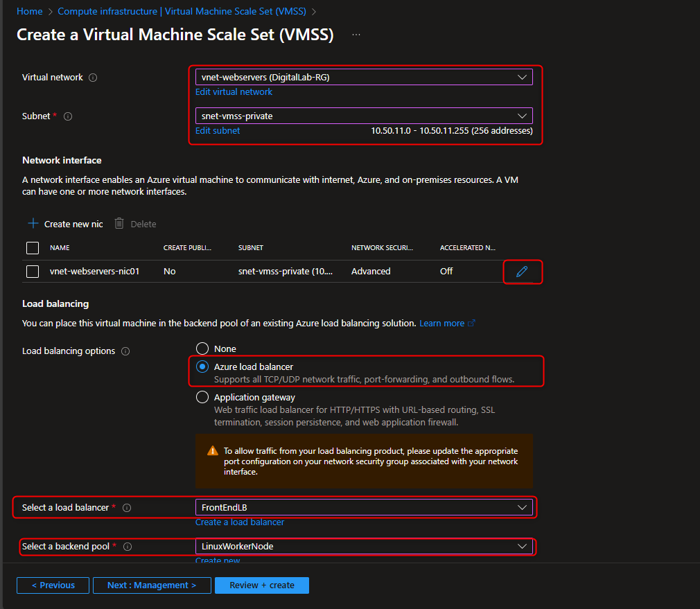
Task: Open the NIC edit pencil icon
Action: (x=523, y=272)
